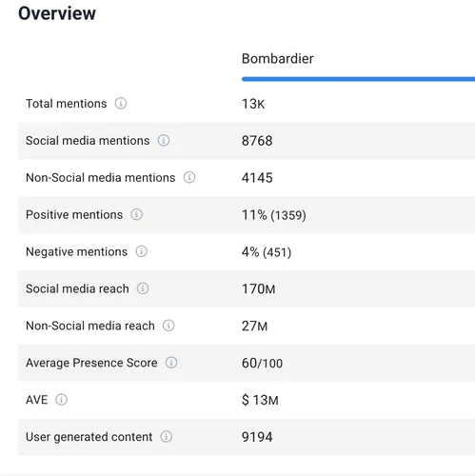475x476 pixels.
Task: Select the 13K total mentions value
Action: tap(253, 104)
